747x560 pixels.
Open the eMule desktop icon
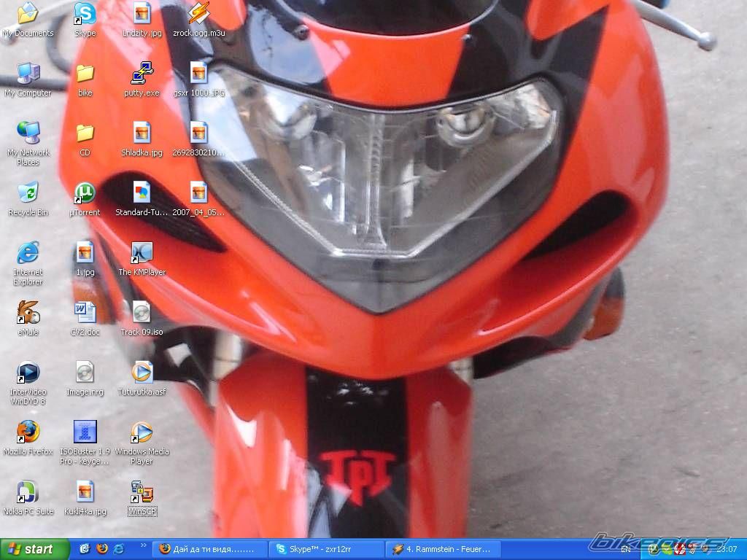click(28, 314)
